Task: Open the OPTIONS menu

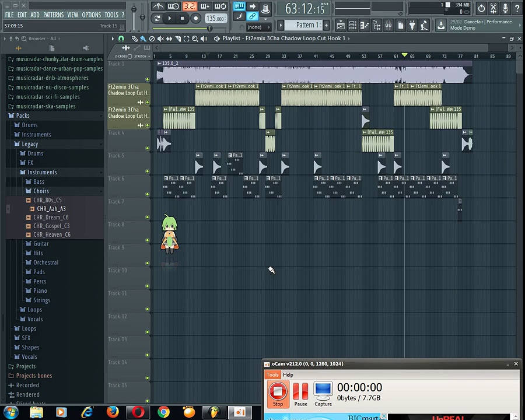Action: (92, 15)
